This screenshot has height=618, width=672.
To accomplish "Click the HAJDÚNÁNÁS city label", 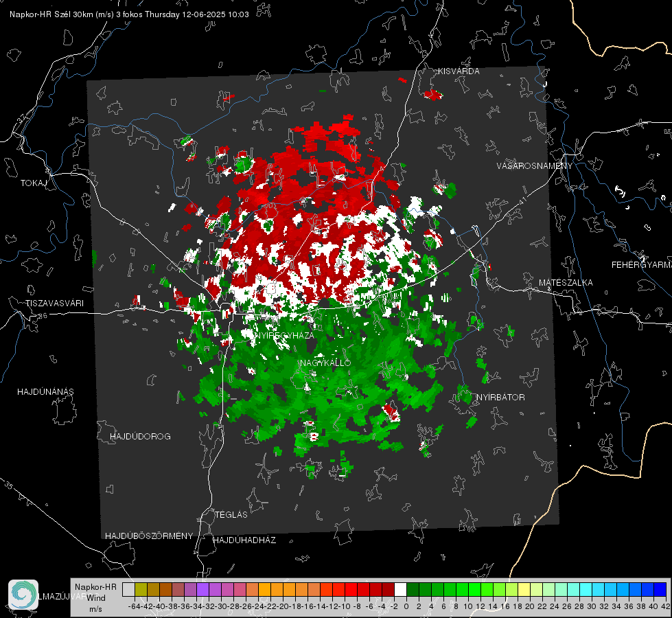I will [45, 391].
